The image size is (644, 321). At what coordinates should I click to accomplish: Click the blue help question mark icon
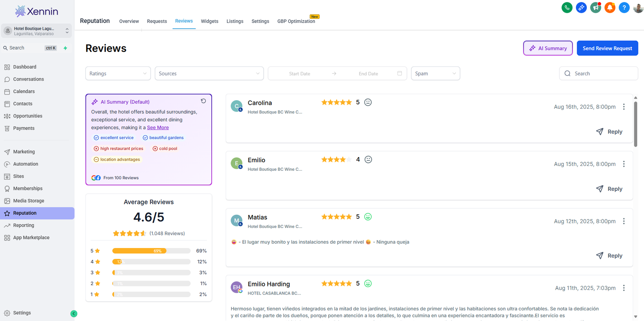tap(624, 8)
